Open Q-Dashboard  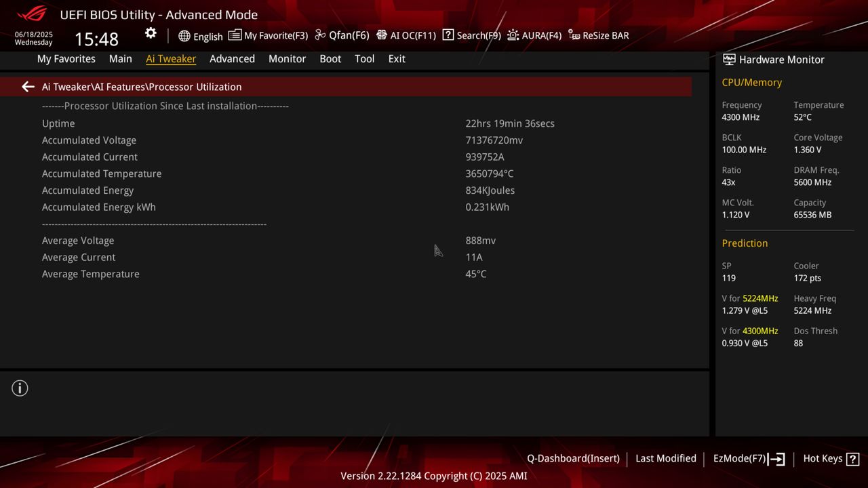click(x=573, y=458)
